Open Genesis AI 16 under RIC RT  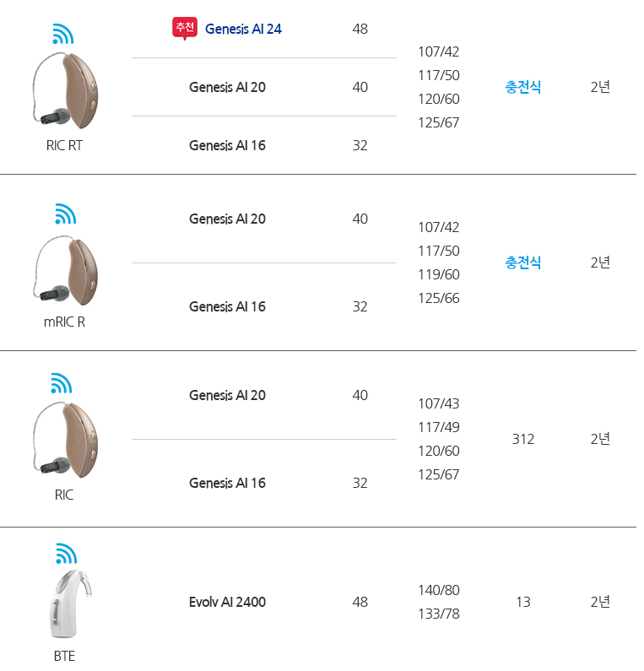(x=227, y=145)
